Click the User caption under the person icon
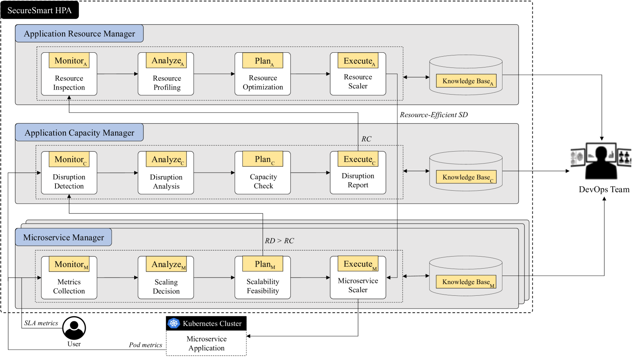 (x=74, y=344)
